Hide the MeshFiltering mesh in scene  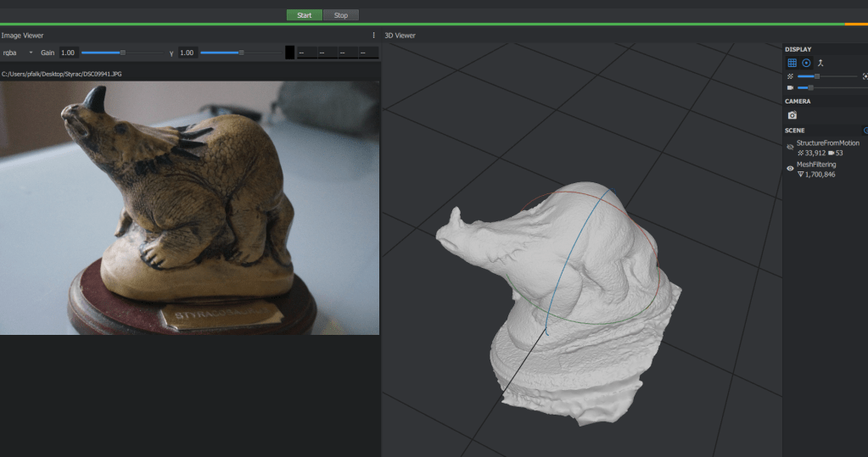click(x=790, y=169)
